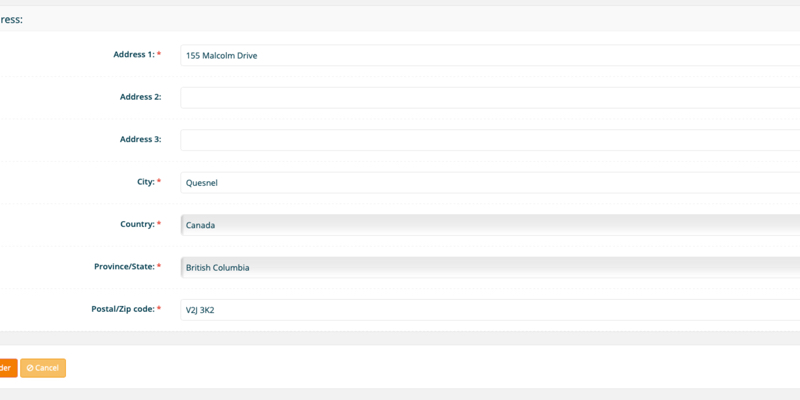Click the City label
This screenshot has height=400, width=800.
149,181
